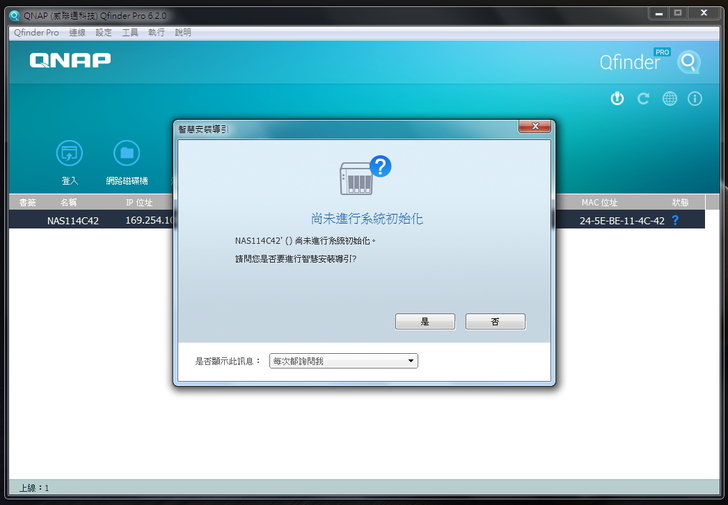Click the QNAP logo
Screen dimensions: 728x505
click(70, 60)
